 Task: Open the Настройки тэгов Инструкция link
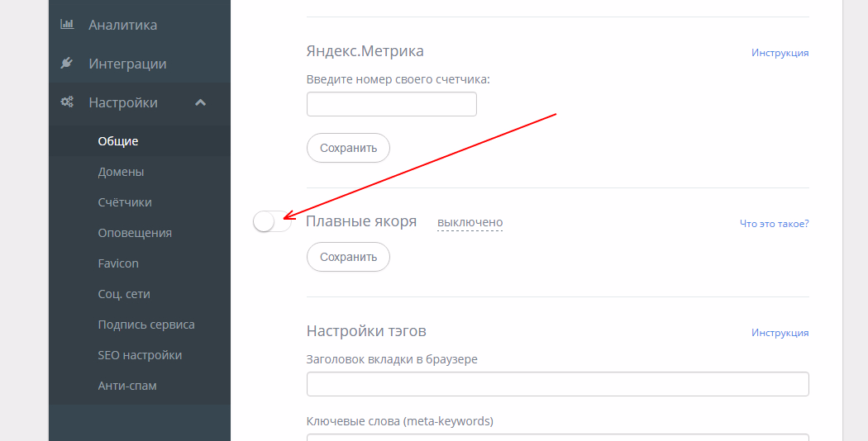click(780, 333)
